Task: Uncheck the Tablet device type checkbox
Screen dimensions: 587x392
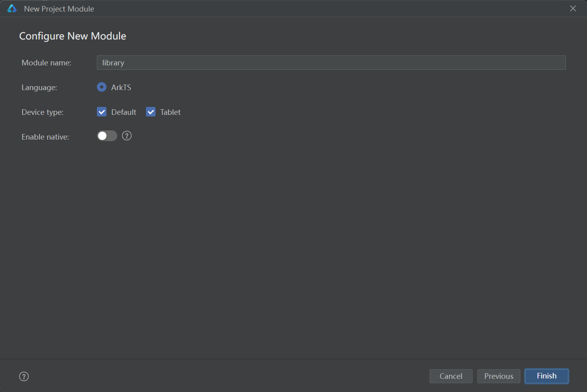Action: tap(151, 112)
